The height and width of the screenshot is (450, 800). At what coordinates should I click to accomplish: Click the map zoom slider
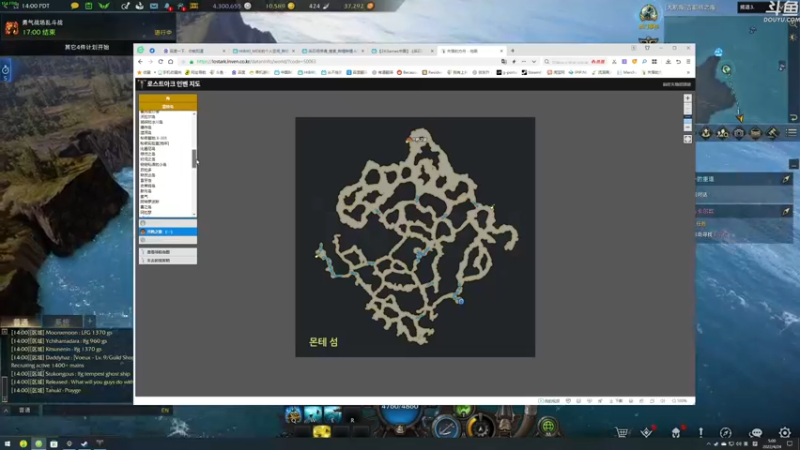[688, 117]
